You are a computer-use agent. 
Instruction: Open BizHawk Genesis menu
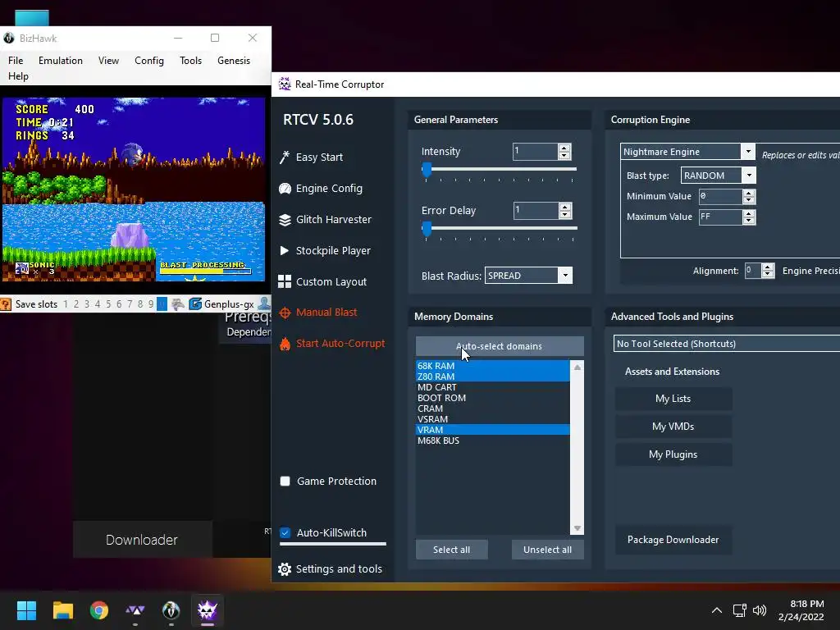(x=234, y=61)
